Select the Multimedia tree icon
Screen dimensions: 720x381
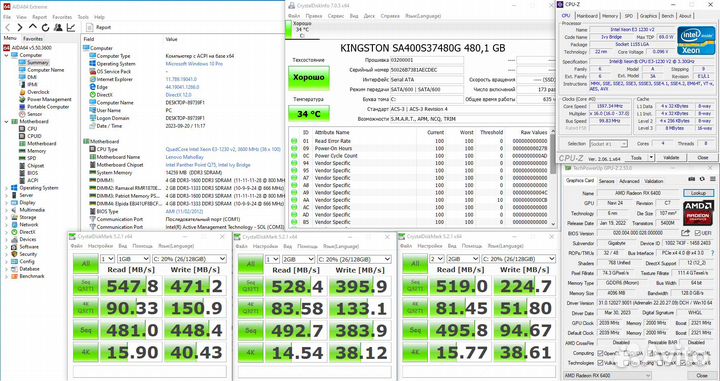[14, 210]
